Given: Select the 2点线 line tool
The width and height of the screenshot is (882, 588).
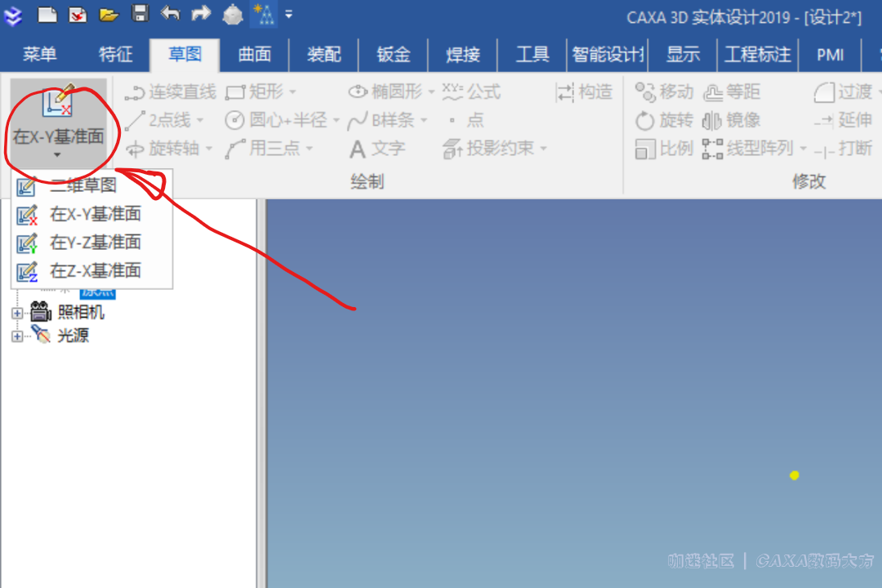Looking at the screenshot, I should tap(158, 120).
